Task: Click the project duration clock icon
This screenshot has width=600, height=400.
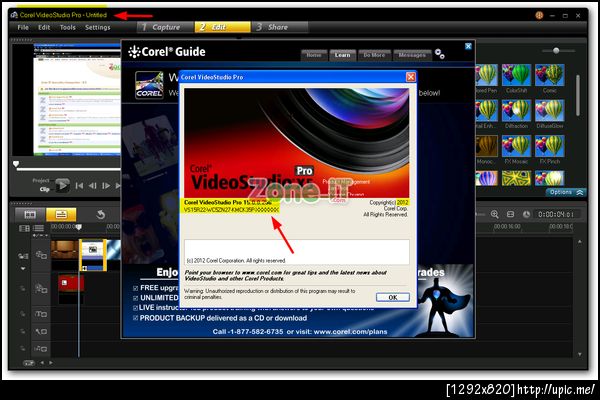Action: tap(527, 214)
